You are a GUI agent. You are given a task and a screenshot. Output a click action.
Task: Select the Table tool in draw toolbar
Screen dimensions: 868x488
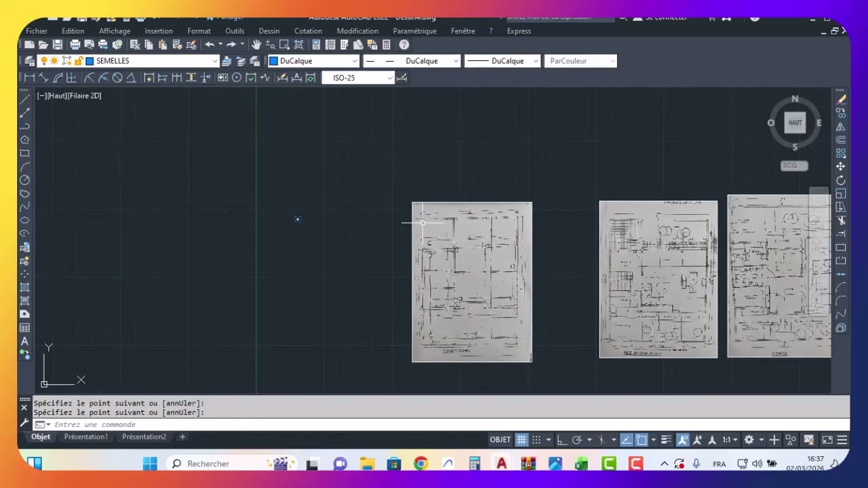pyautogui.click(x=24, y=328)
